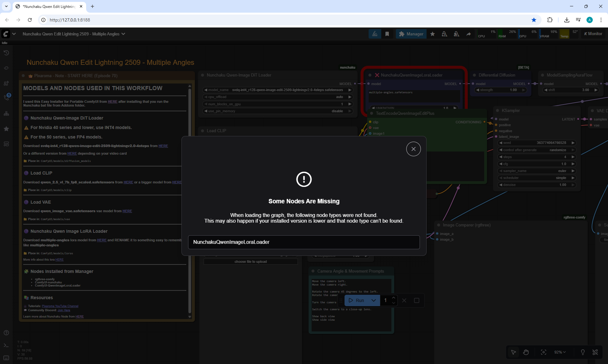
Task: Expand the workflow name dropdown
Action: coord(123,34)
